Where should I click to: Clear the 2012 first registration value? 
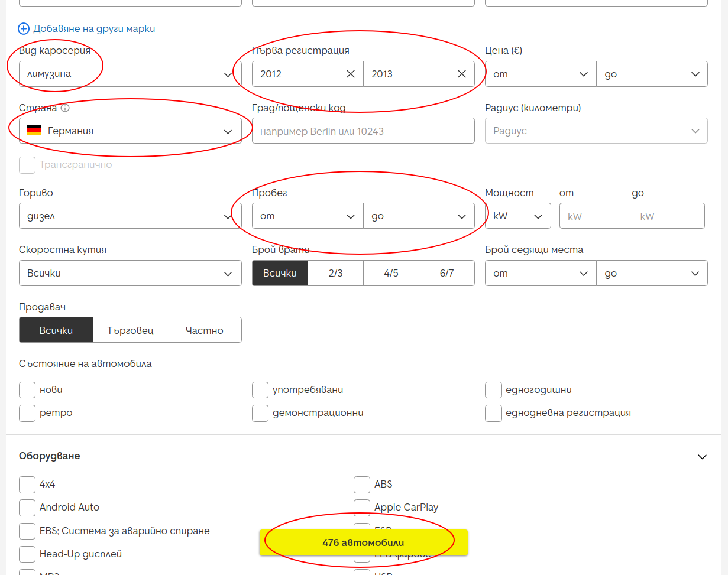[x=351, y=74]
